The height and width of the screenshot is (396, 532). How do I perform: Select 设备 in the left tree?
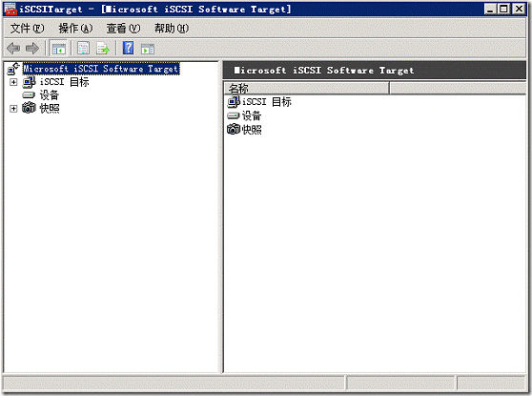coord(50,94)
